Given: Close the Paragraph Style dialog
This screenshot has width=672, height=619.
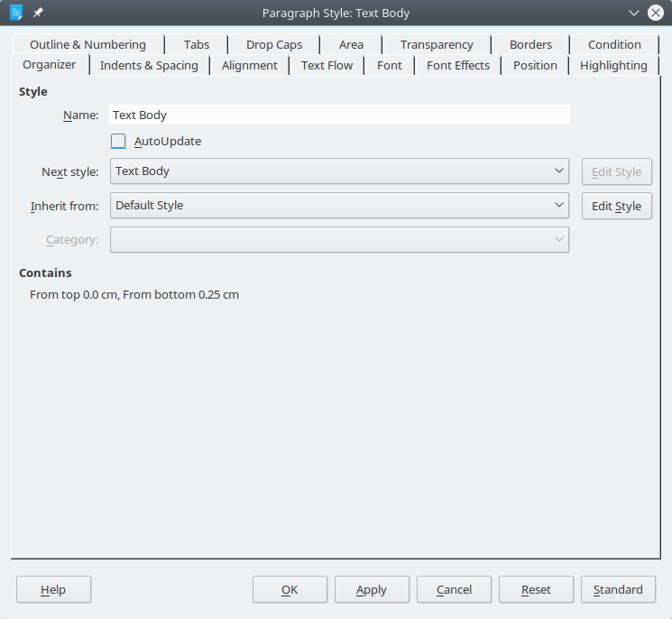Looking at the screenshot, I should click(656, 13).
